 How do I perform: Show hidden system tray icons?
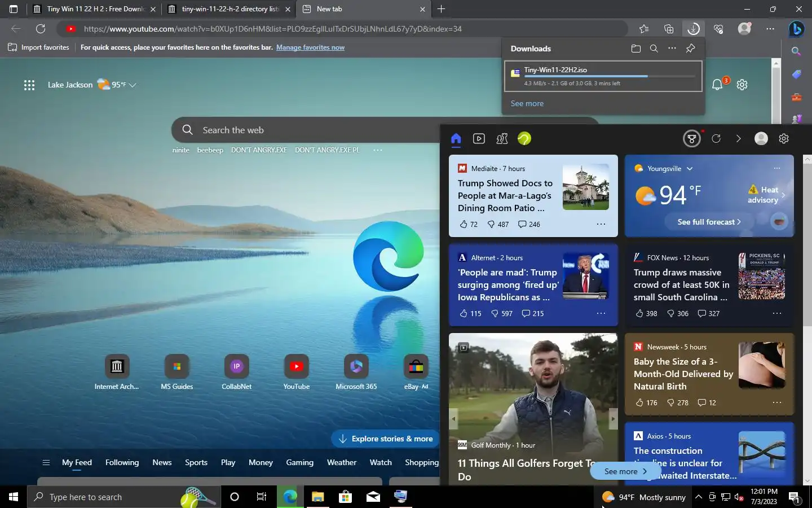coord(699,497)
